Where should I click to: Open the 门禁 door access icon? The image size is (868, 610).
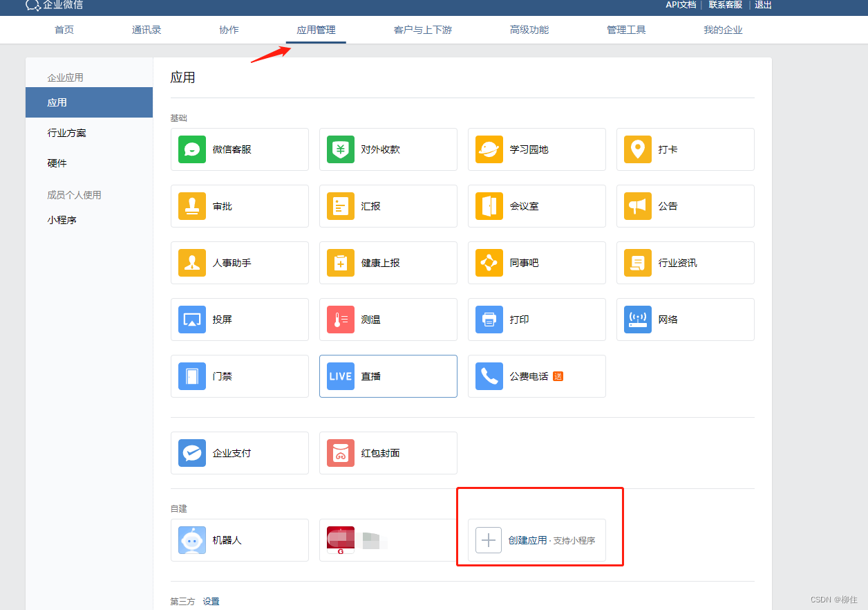(x=192, y=376)
